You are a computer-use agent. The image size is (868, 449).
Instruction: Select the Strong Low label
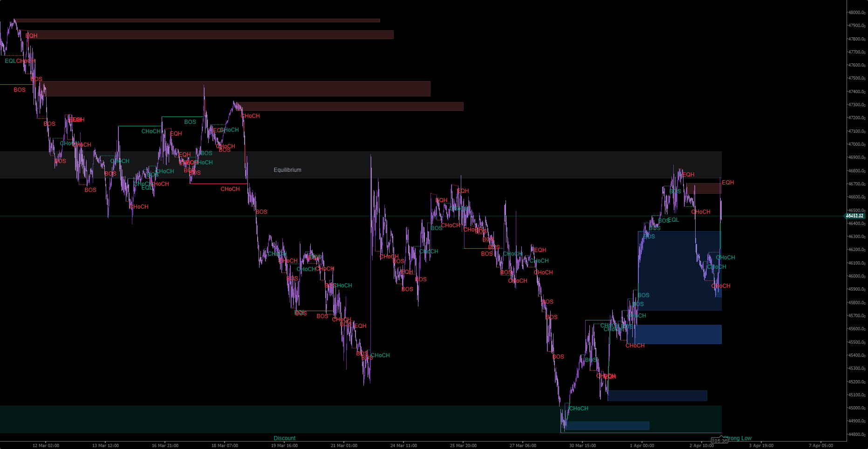point(738,438)
